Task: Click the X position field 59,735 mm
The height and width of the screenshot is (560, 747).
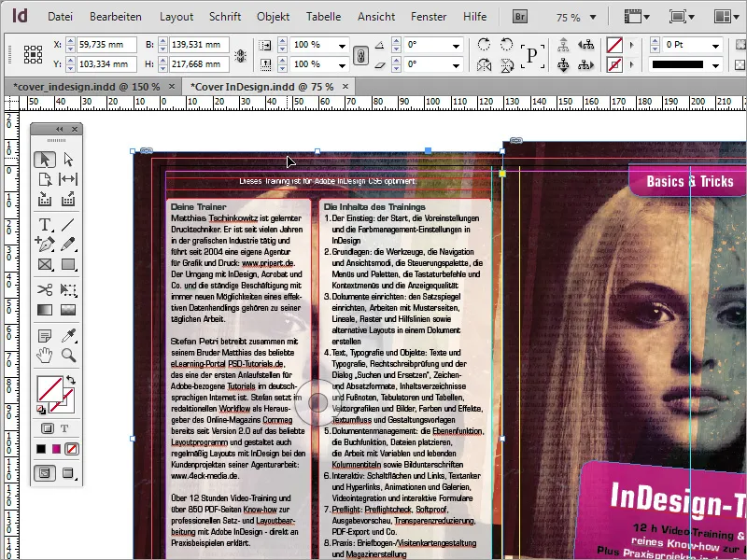Action: coord(106,45)
